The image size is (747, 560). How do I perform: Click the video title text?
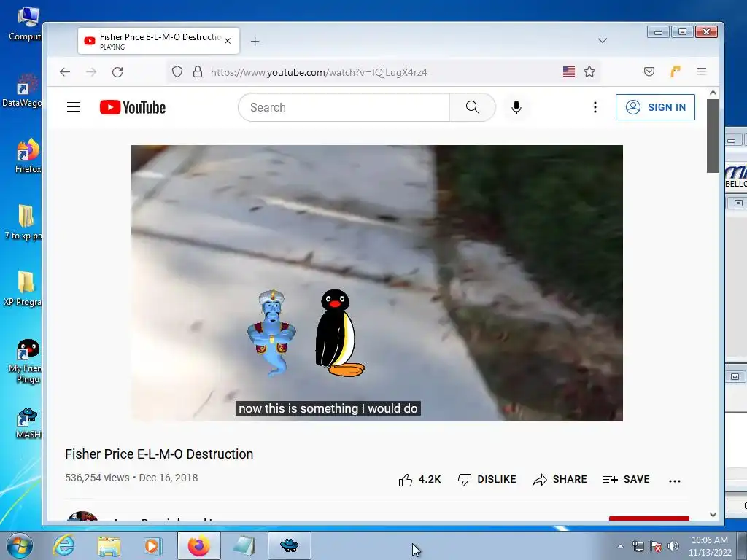(159, 454)
